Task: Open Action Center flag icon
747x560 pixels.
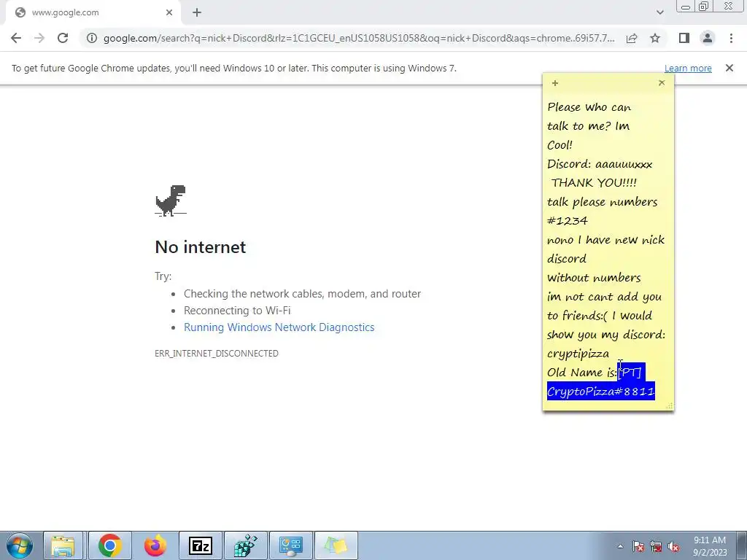Action: [638, 547]
